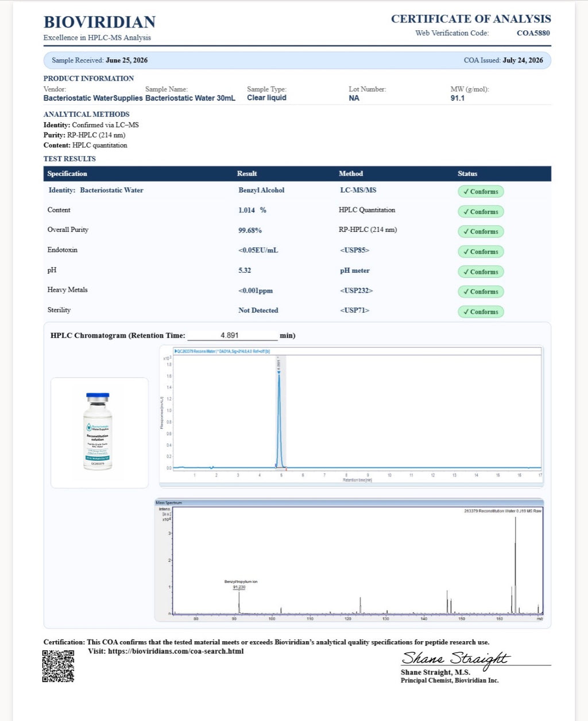Click the 'HPLC Quantitation' method cell

367,210
